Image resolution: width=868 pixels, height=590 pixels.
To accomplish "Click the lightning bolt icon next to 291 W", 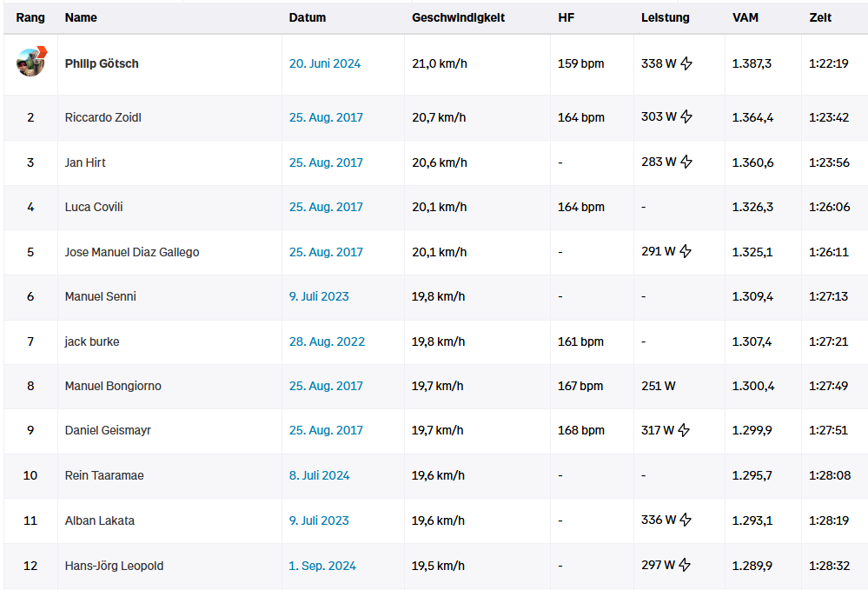I will pos(686,252).
